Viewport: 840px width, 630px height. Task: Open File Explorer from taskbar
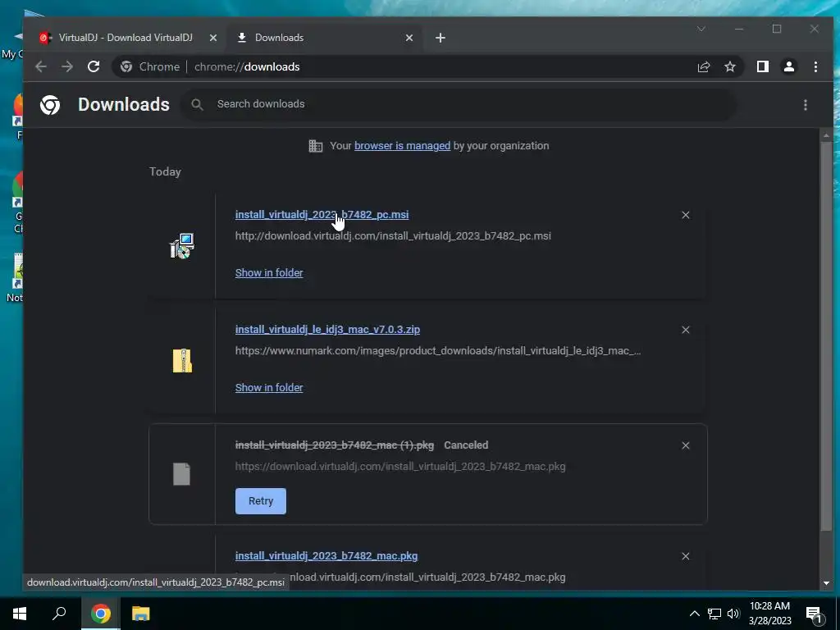click(141, 614)
